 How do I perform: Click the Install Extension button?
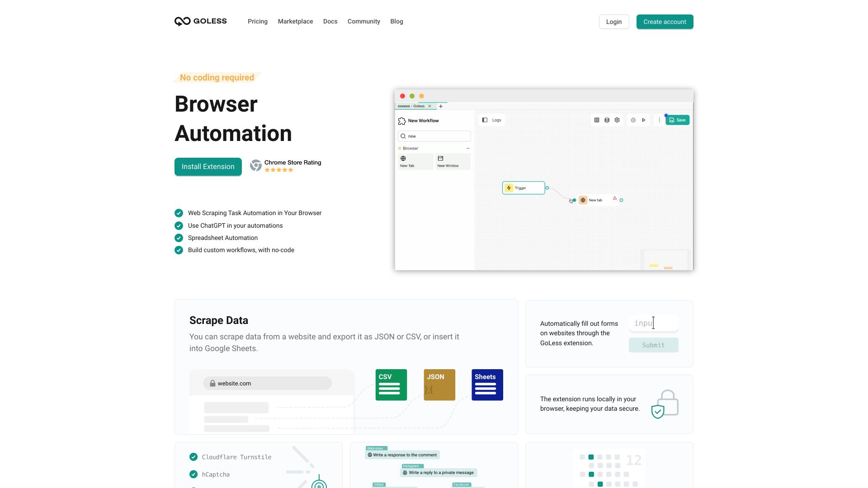click(208, 166)
